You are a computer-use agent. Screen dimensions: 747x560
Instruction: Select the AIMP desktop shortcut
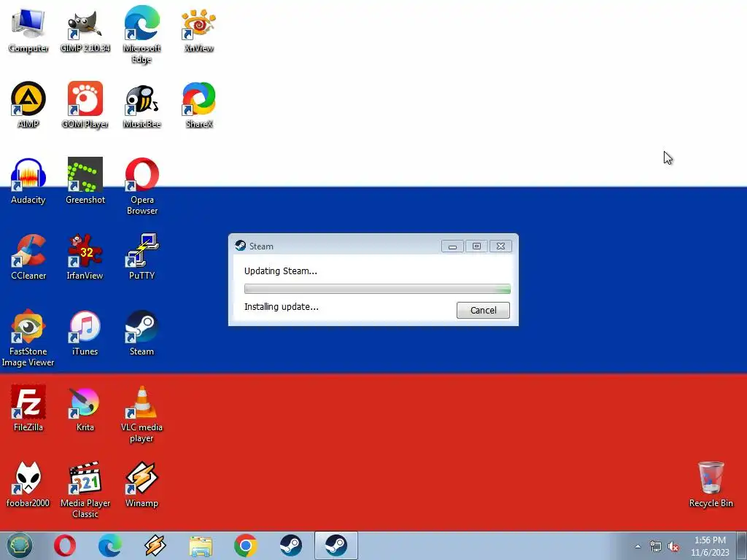click(x=28, y=106)
